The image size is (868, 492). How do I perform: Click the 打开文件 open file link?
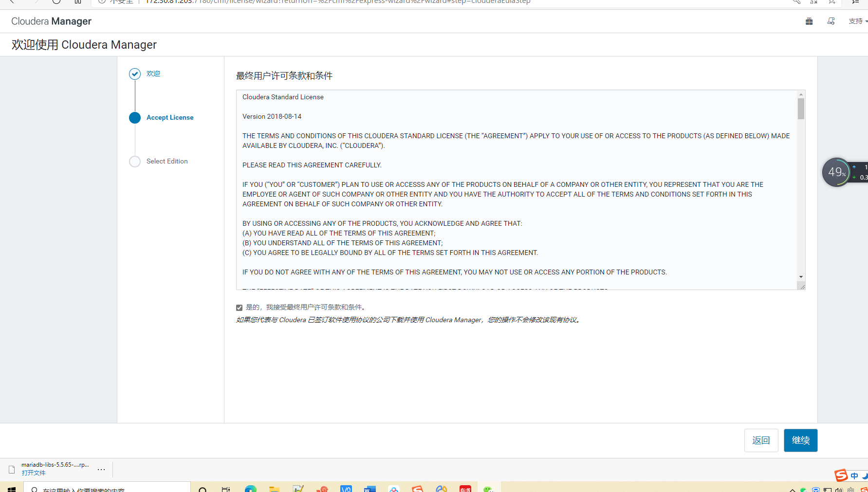coord(34,473)
